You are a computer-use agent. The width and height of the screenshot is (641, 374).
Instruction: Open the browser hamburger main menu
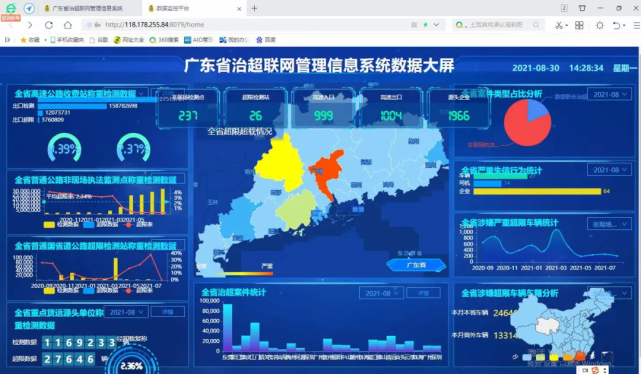(637, 25)
